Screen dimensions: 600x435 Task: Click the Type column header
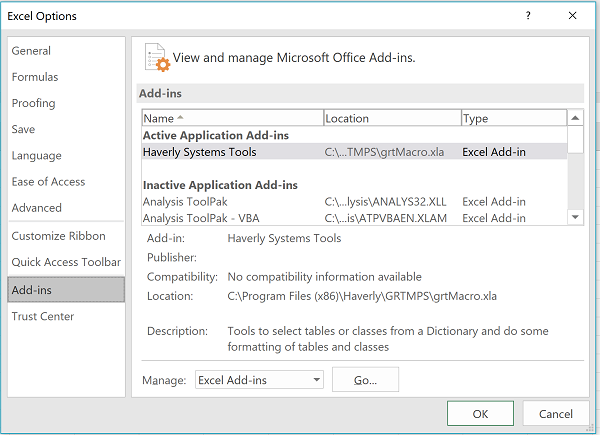click(x=512, y=118)
